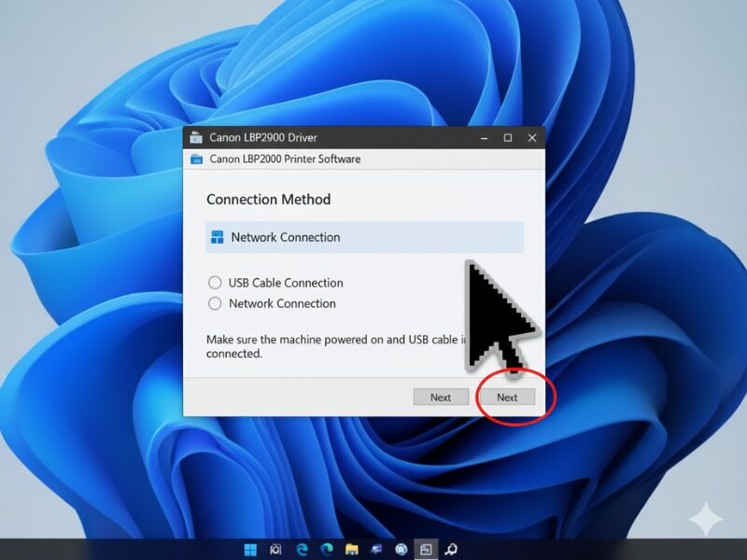This screenshot has width=747, height=560.
Task: Open the round blue app icon in the taskbar
Action: coord(402,550)
